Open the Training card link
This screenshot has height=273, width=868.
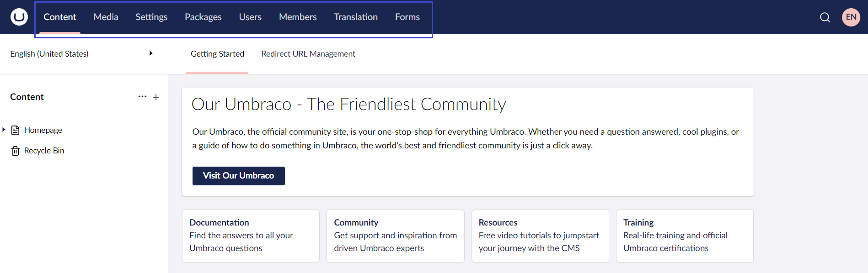click(x=684, y=236)
